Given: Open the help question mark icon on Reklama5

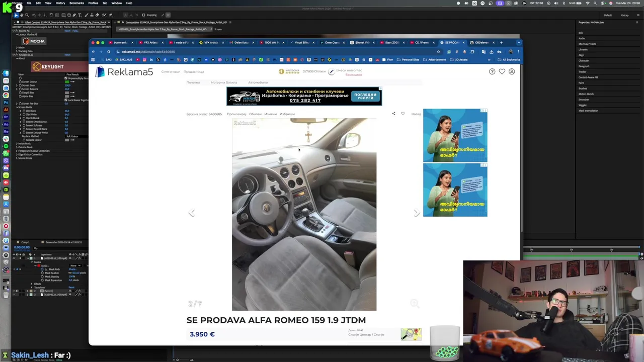Looking at the screenshot, I should pos(492,72).
